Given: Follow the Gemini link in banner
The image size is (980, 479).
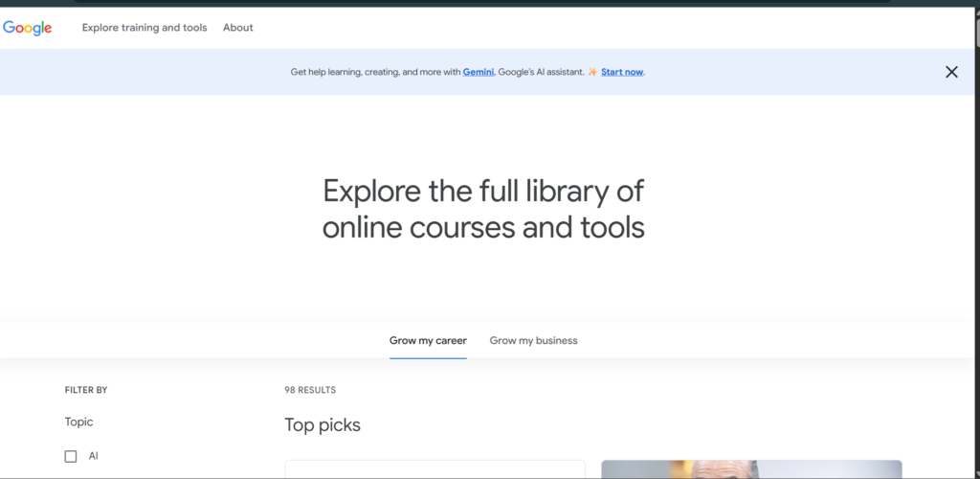Looking at the screenshot, I should [479, 72].
